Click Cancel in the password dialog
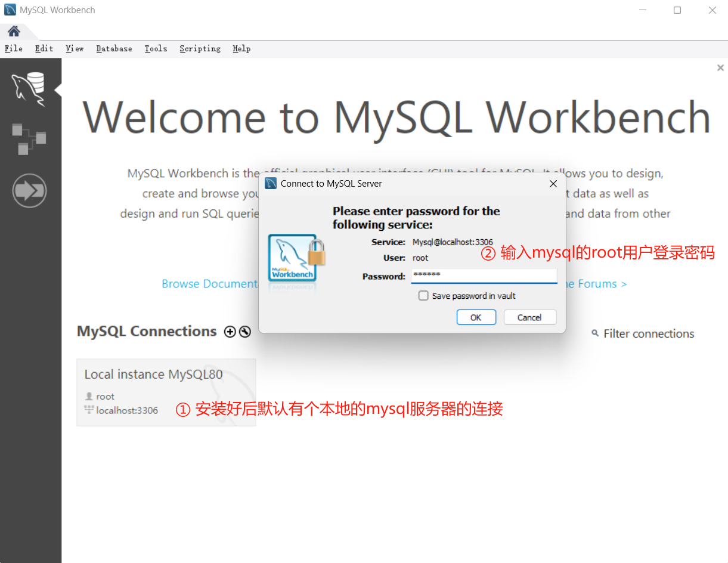This screenshot has width=728, height=563. pos(530,317)
